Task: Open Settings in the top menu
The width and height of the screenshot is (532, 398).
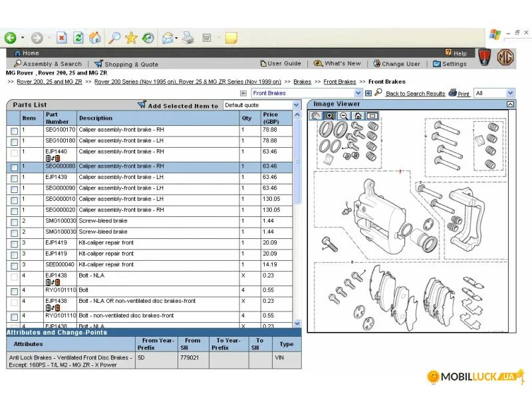Action: coord(450,63)
